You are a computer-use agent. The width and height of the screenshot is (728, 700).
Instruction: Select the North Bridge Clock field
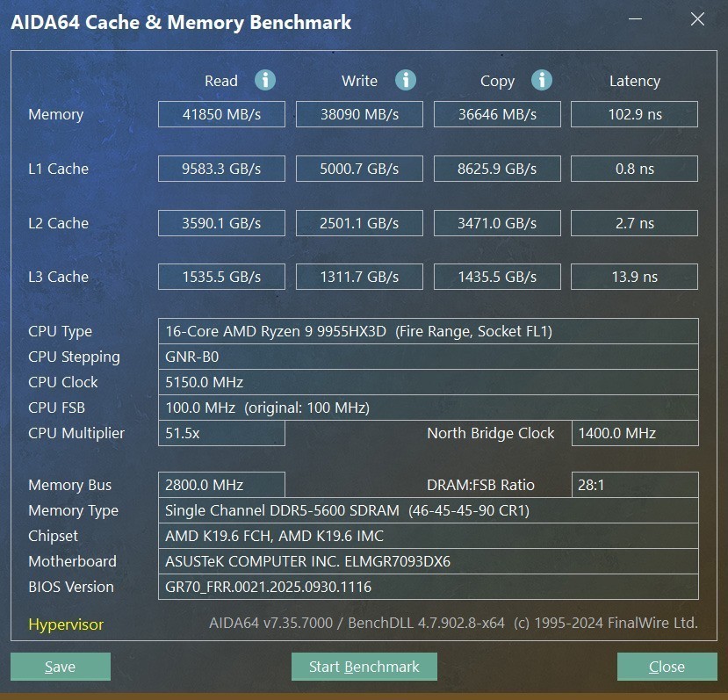pos(634,433)
